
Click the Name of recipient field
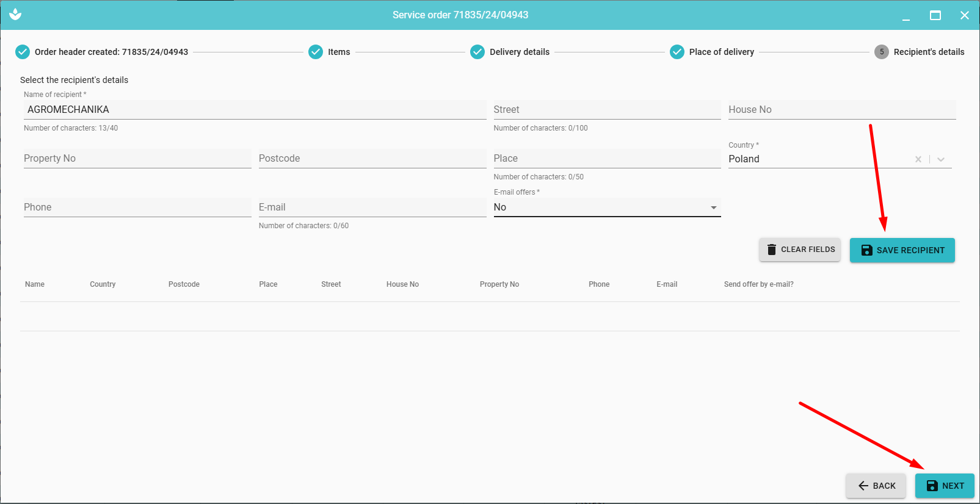[255, 110]
